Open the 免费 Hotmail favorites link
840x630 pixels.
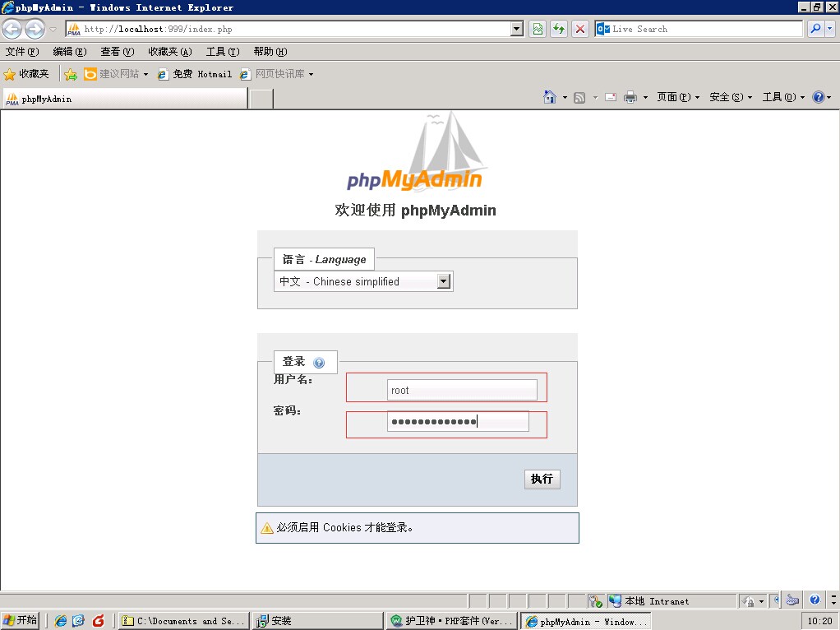(195, 74)
